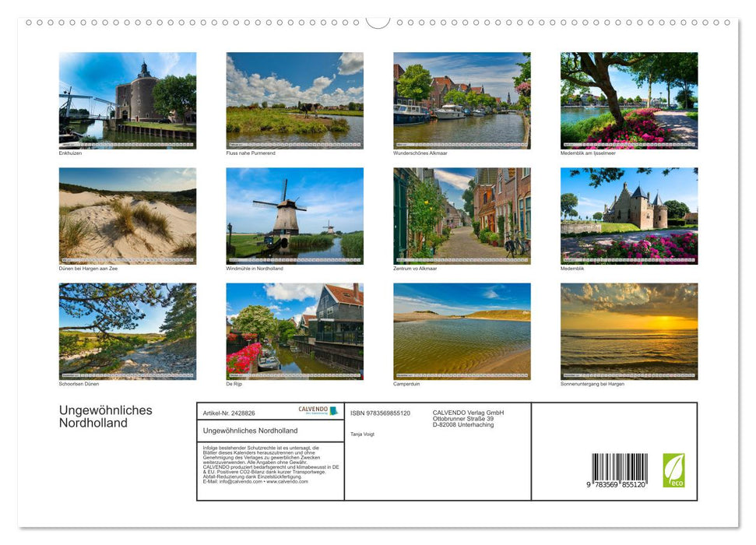Click the Enkhuizen tower photo
Viewport: 756px width, 545px height.
(x=127, y=100)
